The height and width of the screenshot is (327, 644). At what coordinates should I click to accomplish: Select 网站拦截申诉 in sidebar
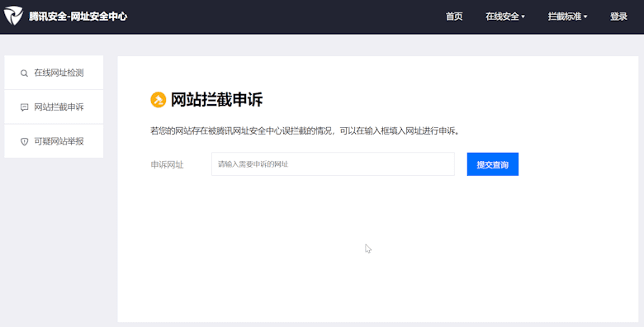[x=54, y=107]
